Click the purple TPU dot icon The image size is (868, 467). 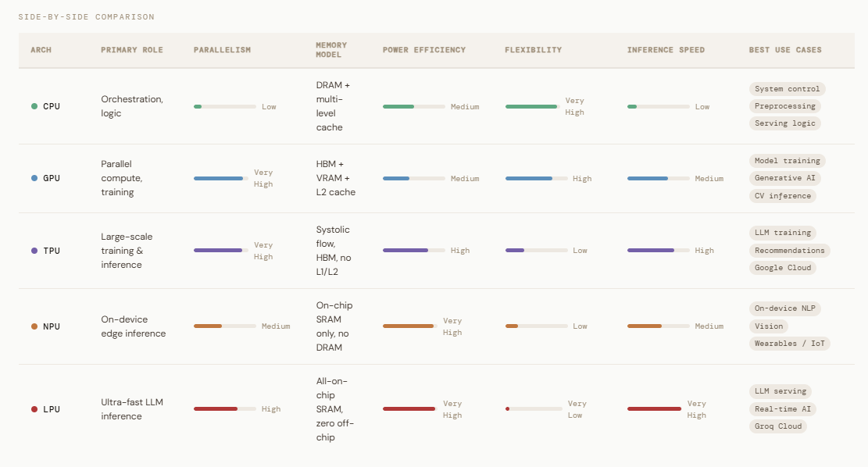click(x=34, y=251)
